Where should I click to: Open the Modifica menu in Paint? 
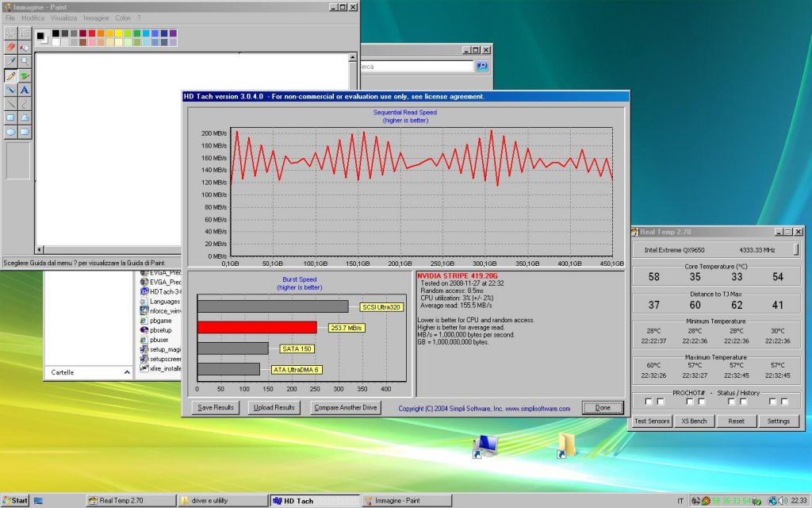pos(33,18)
